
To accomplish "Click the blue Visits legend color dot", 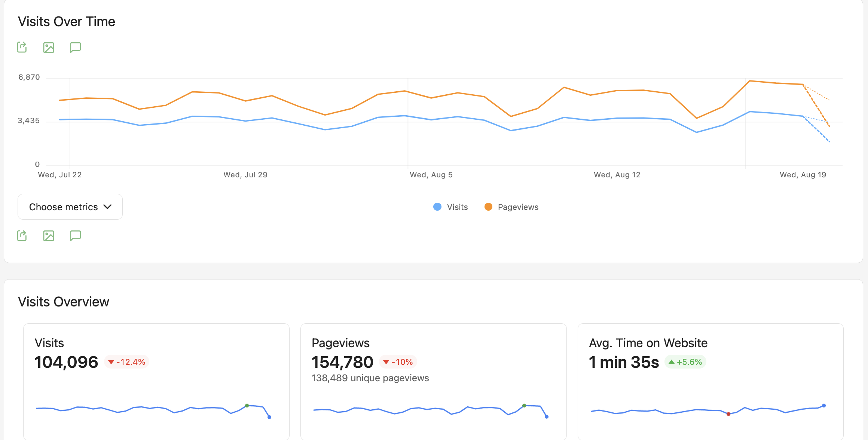I will click(437, 207).
